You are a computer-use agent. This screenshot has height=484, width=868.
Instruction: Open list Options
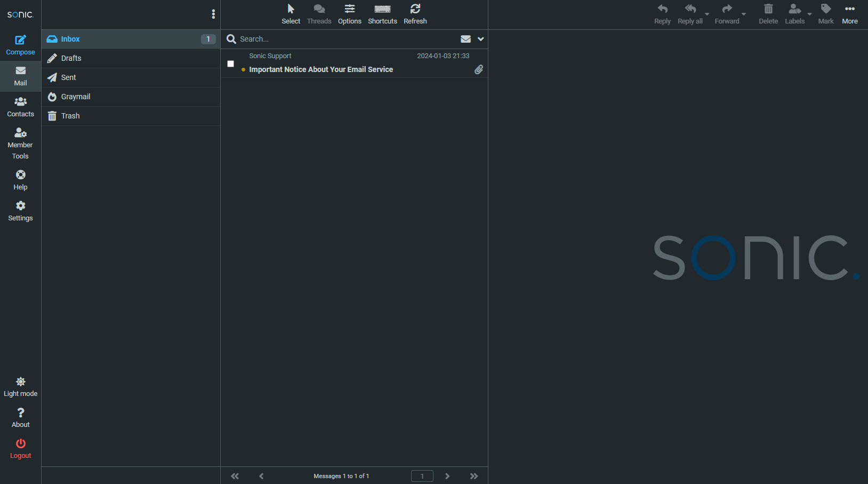[x=350, y=14]
